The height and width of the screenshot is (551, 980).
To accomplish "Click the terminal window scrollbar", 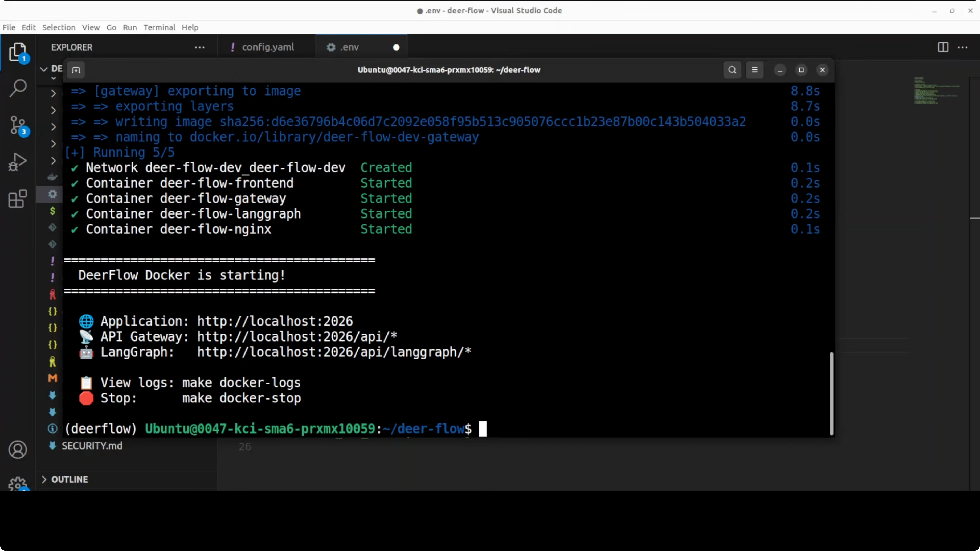I will (x=831, y=393).
